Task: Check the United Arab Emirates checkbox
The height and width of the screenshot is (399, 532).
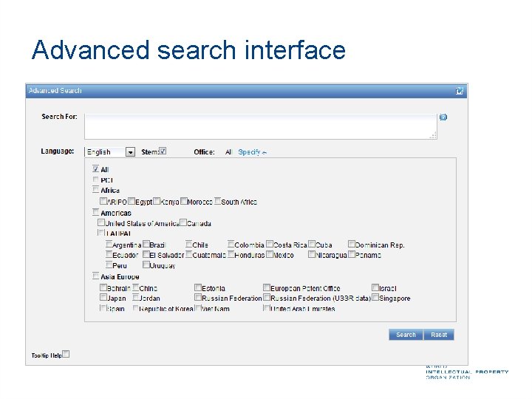Action: pos(267,307)
